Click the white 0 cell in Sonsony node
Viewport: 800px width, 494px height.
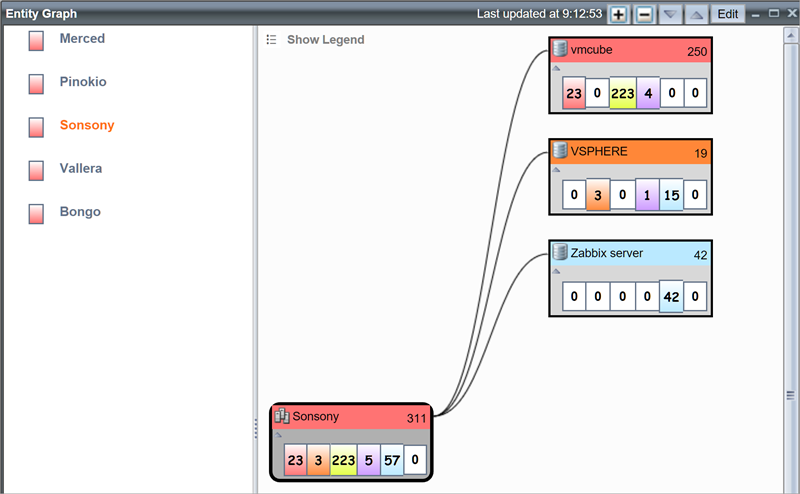tap(415, 460)
